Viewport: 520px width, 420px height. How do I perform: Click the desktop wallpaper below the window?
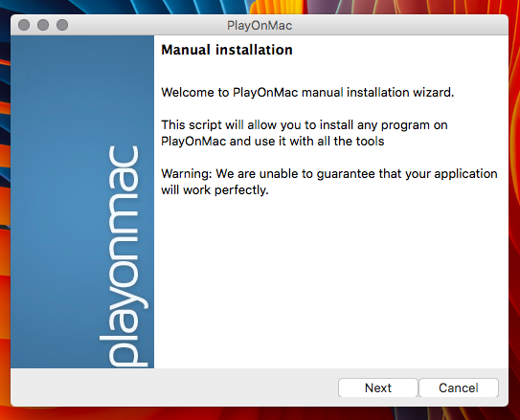click(260, 413)
